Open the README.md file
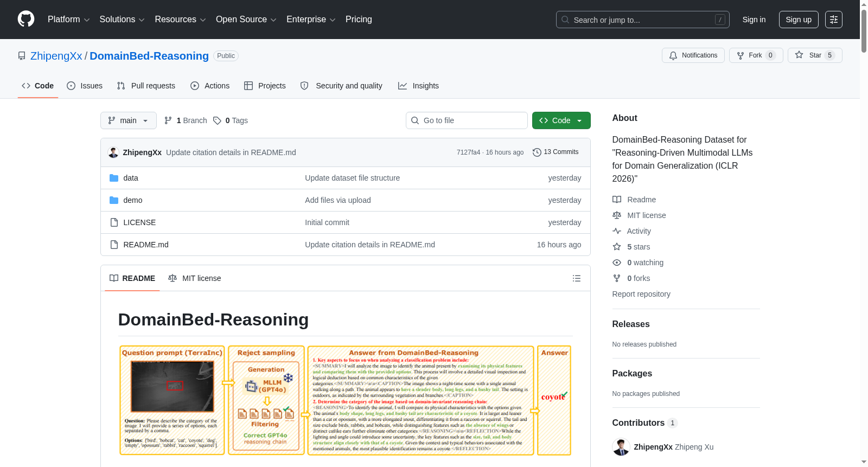Image resolution: width=868 pixels, height=467 pixels. click(146, 245)
